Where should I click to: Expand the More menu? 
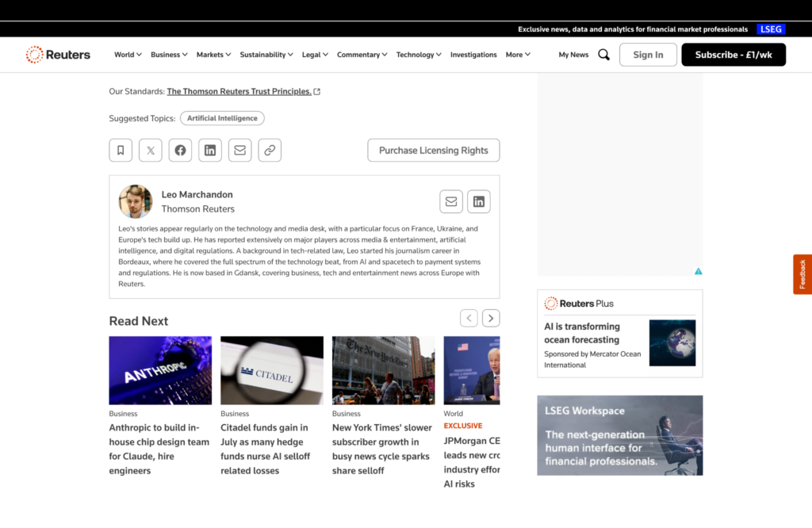tap(518, 55)
